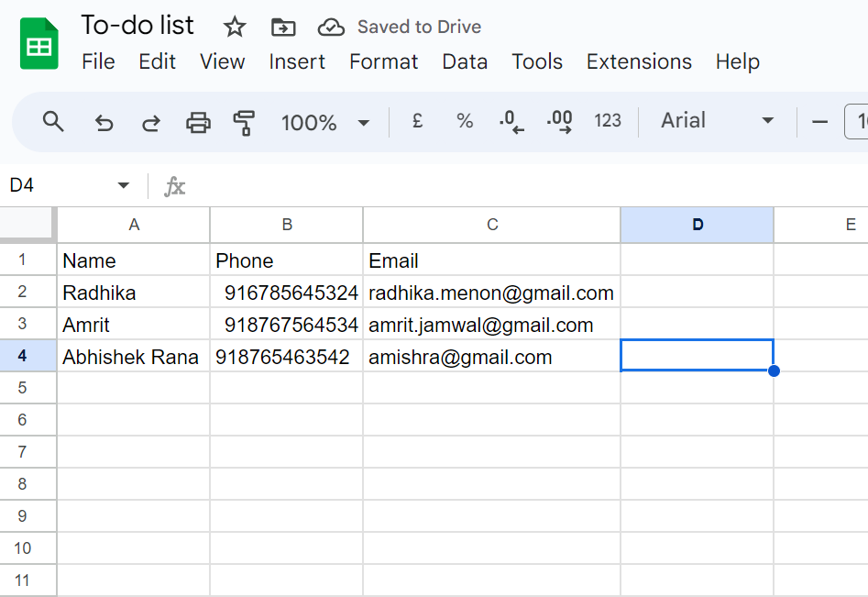Open the Data menu

(x=465, y=61)
